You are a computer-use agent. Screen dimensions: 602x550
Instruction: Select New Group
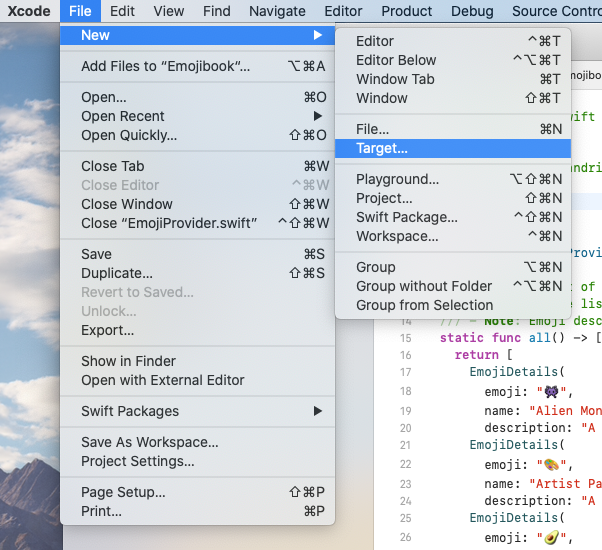pyautogui.click(x=453, y=267)
